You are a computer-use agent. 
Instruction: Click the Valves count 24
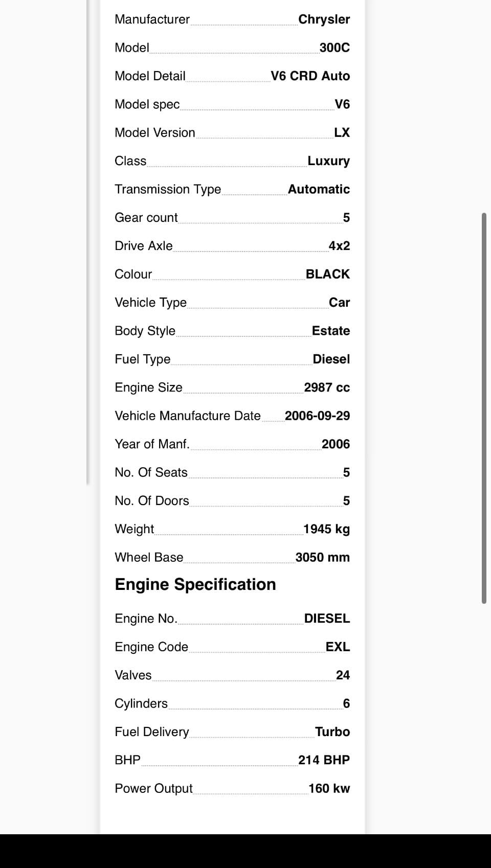coord(343,675)
